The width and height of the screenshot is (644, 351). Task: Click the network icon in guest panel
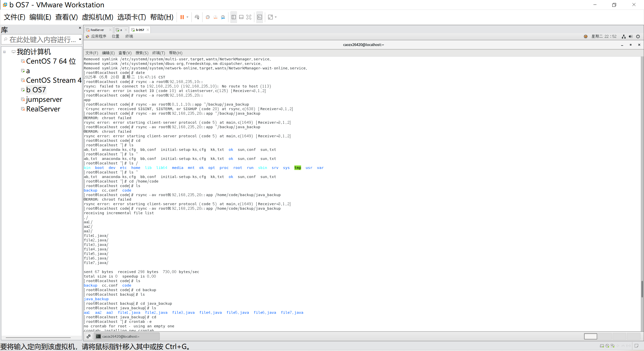[x=624, y=36]
